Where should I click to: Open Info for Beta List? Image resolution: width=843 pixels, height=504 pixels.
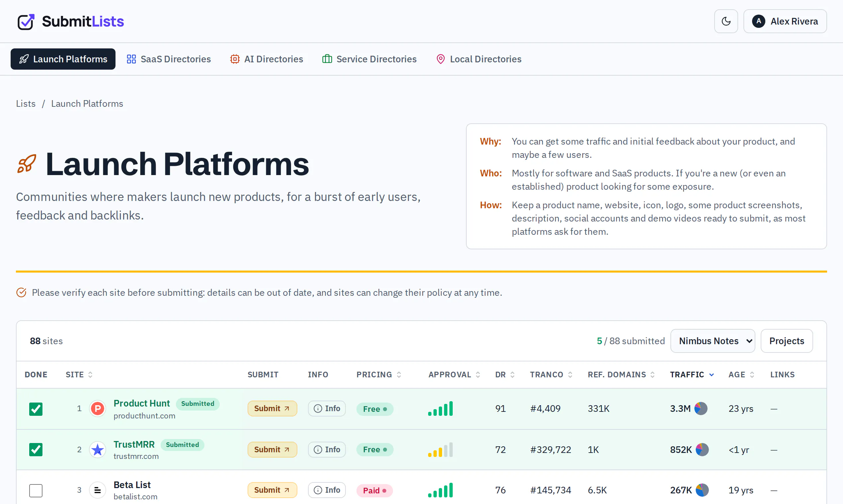[327, 490]
